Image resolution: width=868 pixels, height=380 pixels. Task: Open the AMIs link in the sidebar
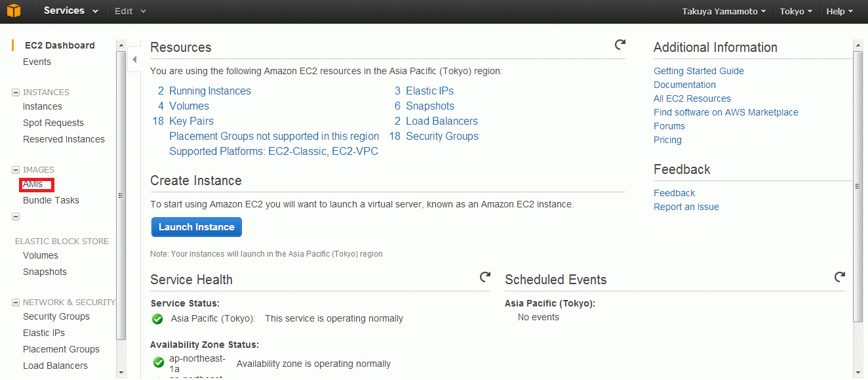[x=33, y=184]
